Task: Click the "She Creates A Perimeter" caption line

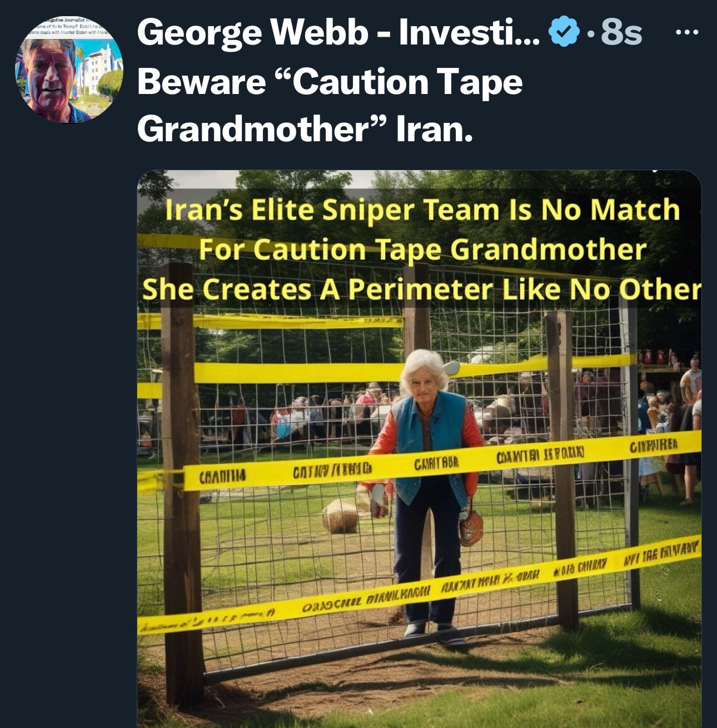Action: coord(421,289)
